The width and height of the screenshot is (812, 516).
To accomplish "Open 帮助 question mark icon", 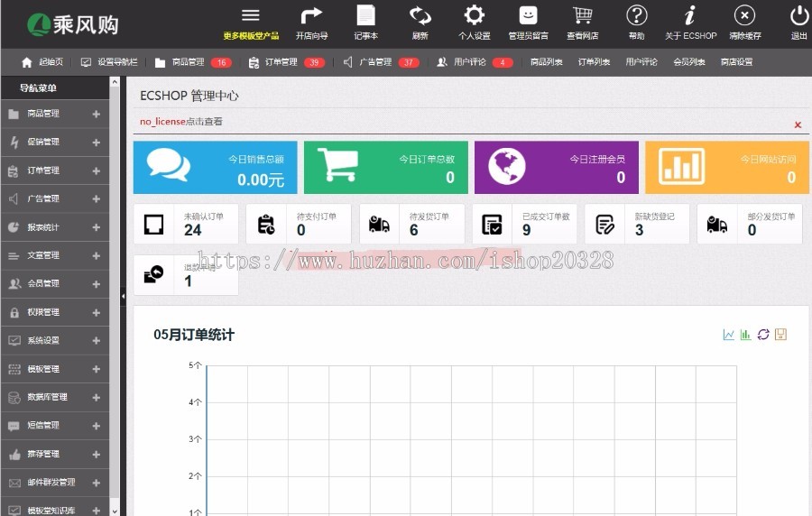I will point(636,15).
